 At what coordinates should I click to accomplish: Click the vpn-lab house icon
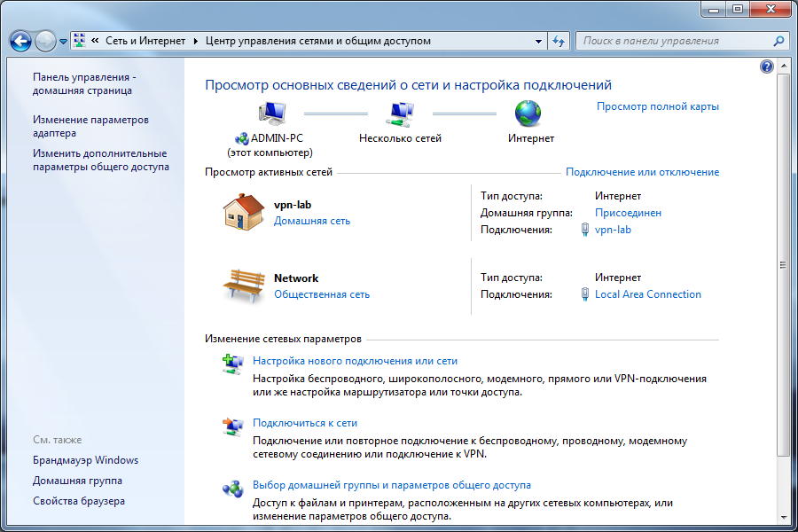[x=243, y=212]
